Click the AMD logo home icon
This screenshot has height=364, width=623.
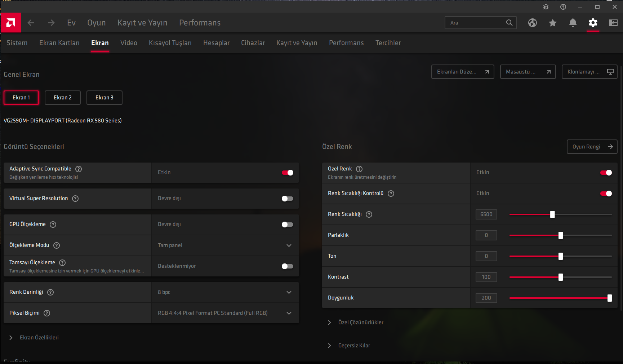pyautogui.click(x=10, y=23)
